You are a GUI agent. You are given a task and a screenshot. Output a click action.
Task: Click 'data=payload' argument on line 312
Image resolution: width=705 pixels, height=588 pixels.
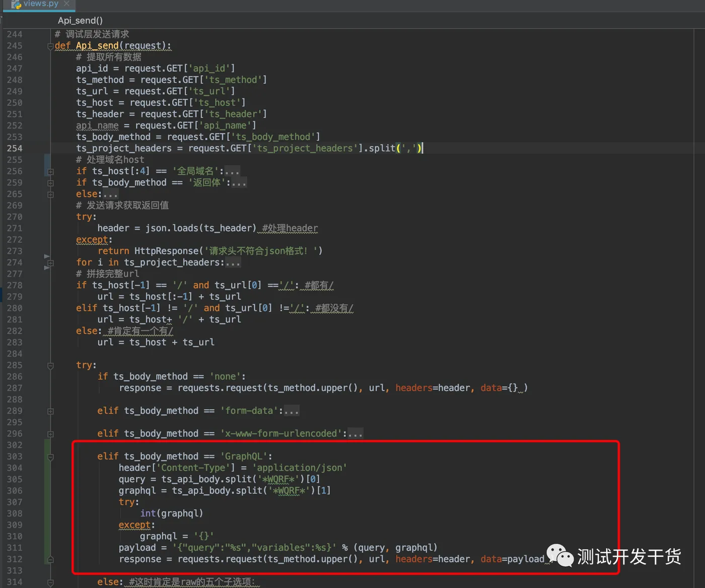[512, 559]
